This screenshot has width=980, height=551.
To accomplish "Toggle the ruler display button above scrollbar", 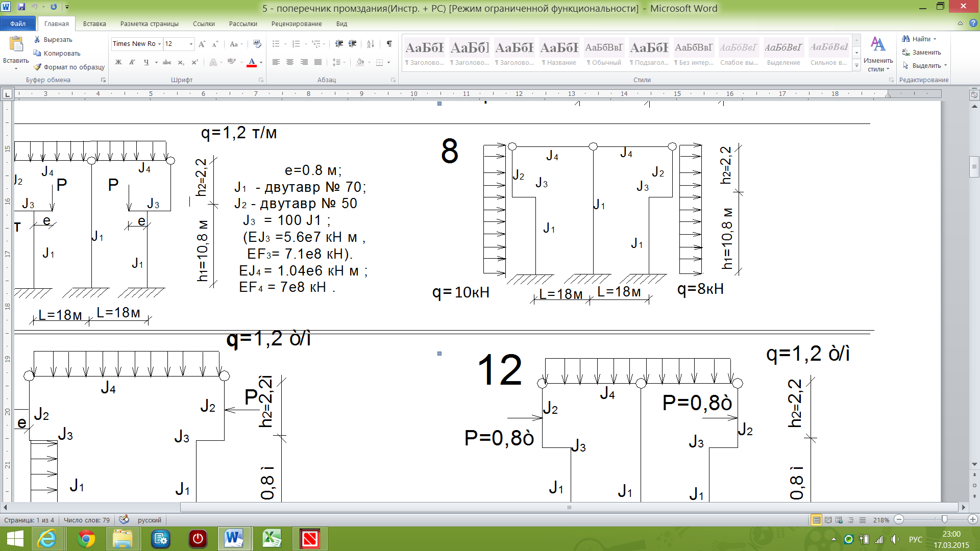I will click(974, 95).
